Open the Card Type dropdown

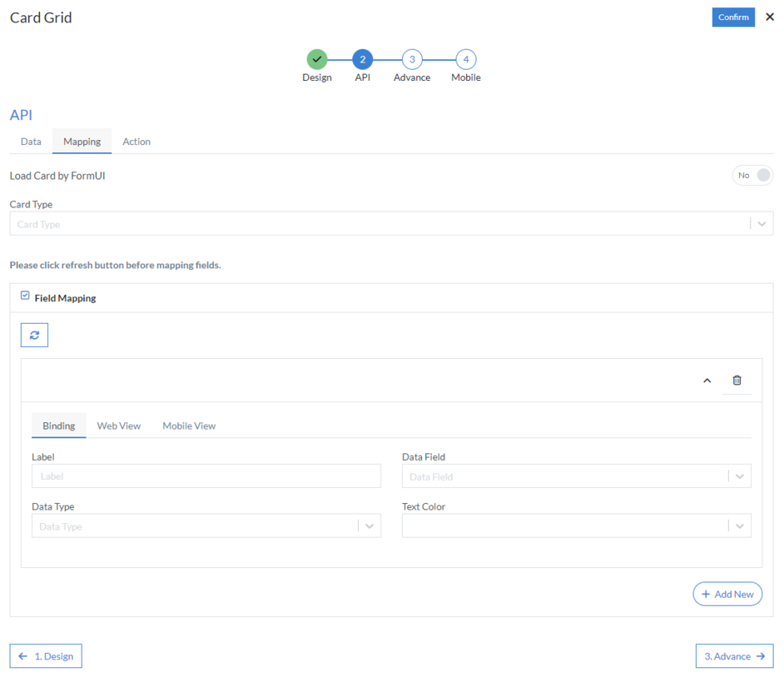pyautogui.click(x=761, y=222)
